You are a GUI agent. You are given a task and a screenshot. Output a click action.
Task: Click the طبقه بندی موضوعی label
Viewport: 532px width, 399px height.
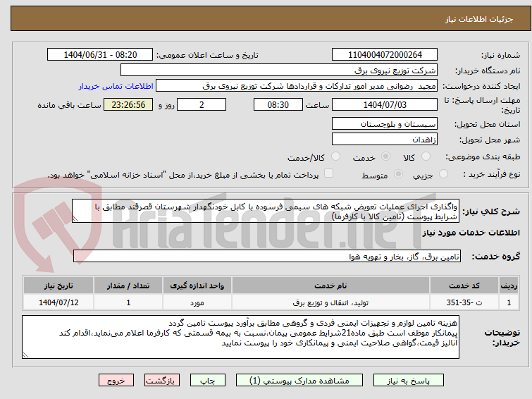483,156
